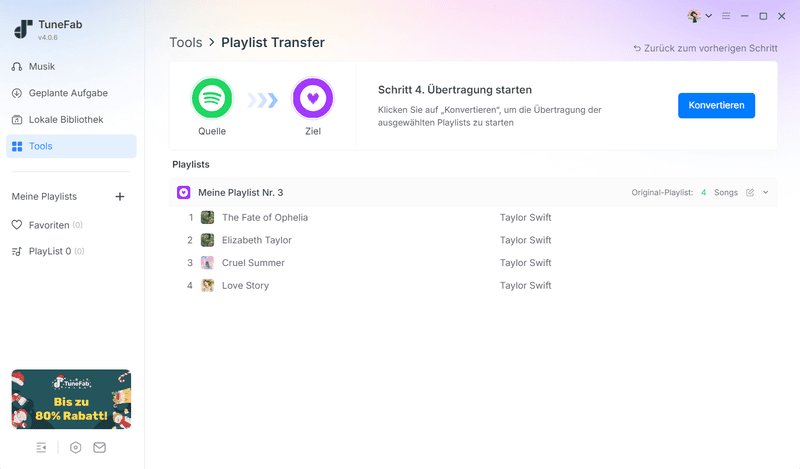Click the purple heart target icon

tap(312, 99)
